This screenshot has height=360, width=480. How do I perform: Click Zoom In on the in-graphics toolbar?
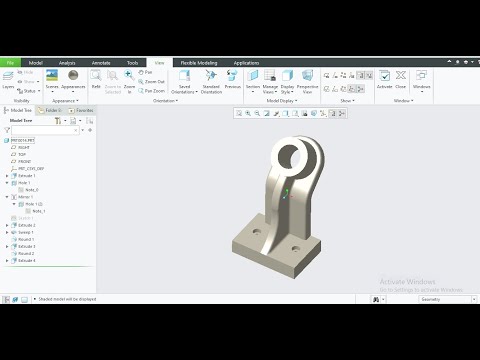click(x=248, y=114)
